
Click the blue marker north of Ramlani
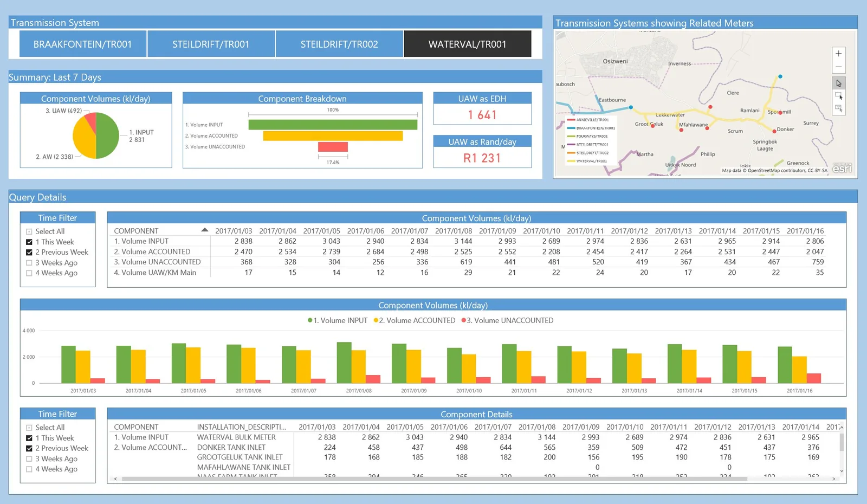(x=780, y=76)
